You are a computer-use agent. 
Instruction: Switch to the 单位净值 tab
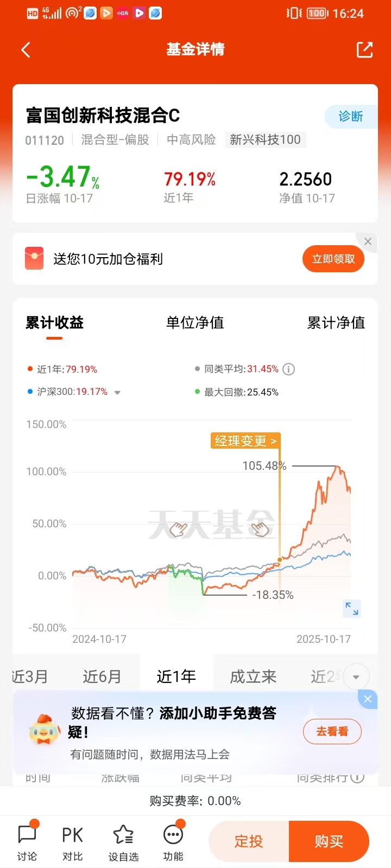(195, 323)
